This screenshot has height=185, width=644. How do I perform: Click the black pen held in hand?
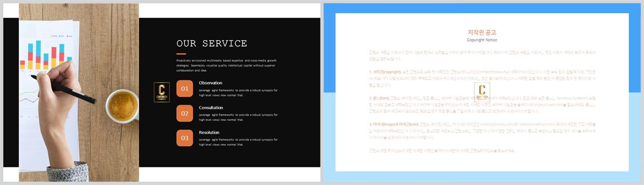63,89
